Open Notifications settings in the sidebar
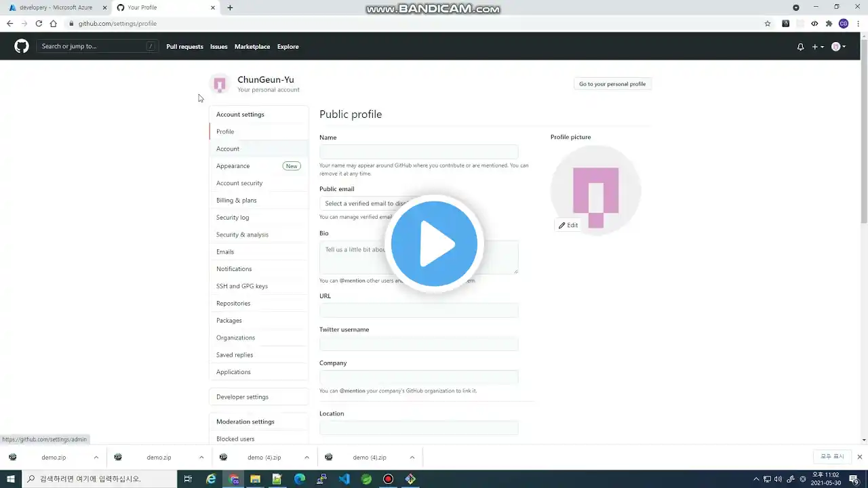The image size is (868, 488). pyautogui.click(x=258, y=269)
